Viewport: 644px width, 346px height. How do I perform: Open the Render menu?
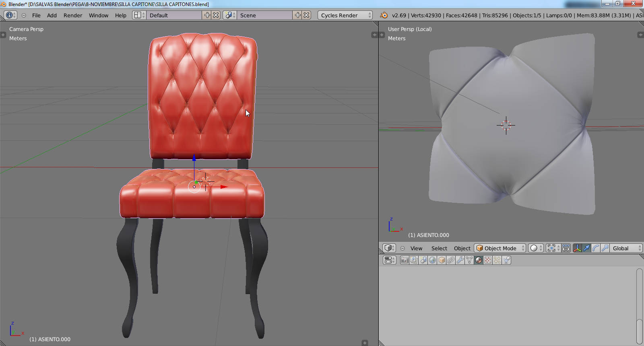click(73, 15)
